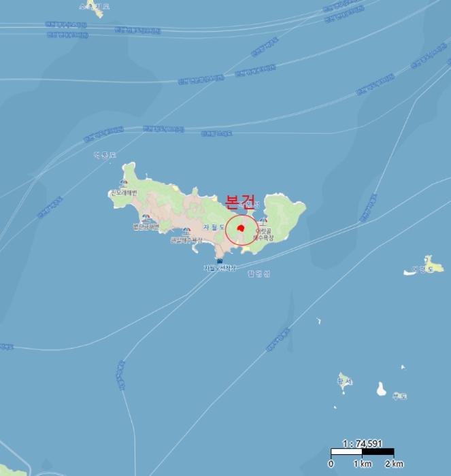Click the 2 km scale bar label
The height and width of the screenshot is (476, 451).
[395, 464]
